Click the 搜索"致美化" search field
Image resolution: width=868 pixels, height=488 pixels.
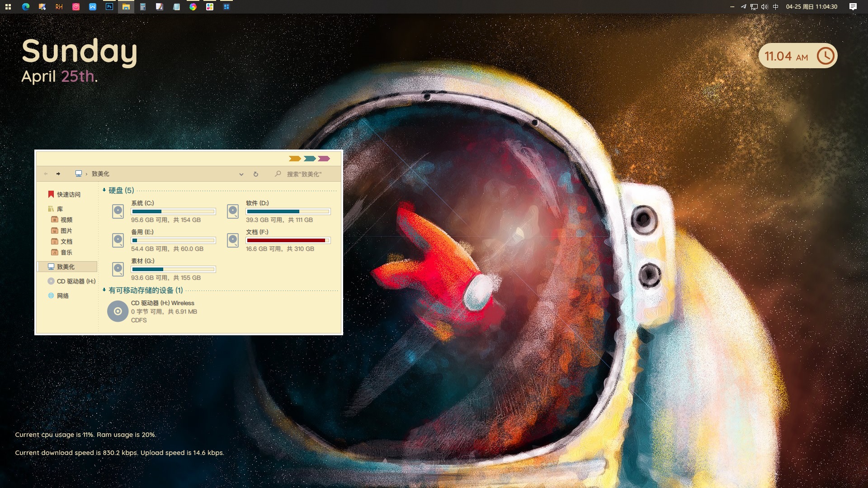click(305, 174)
